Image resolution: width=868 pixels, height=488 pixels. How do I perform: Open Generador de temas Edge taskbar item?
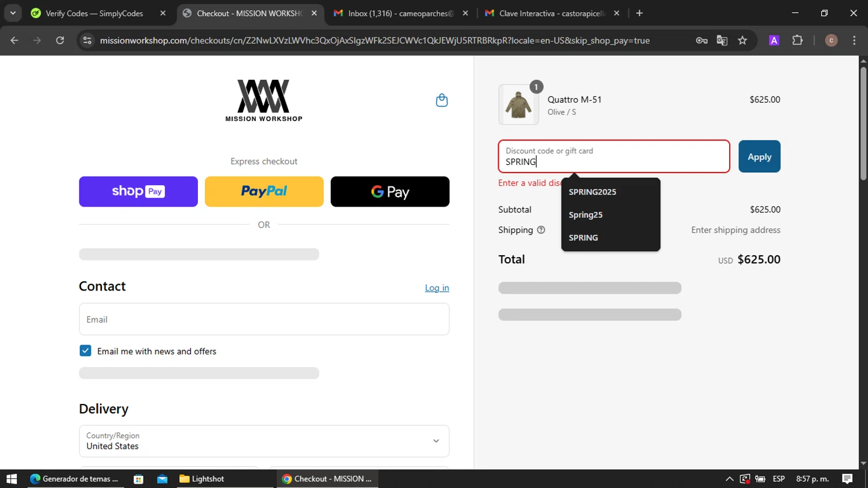(75, 479)
